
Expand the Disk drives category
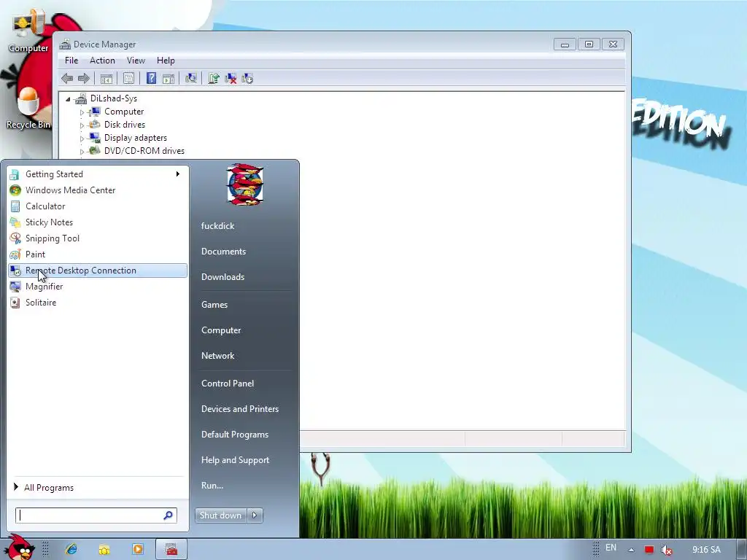pyautogui.click(x=82, y=125)
